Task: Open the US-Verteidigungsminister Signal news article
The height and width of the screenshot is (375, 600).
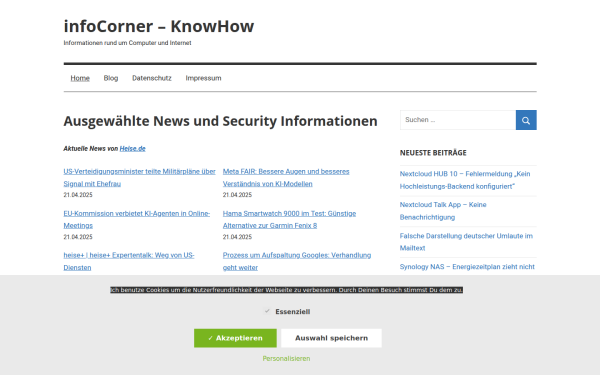Action: click(139, 178)
